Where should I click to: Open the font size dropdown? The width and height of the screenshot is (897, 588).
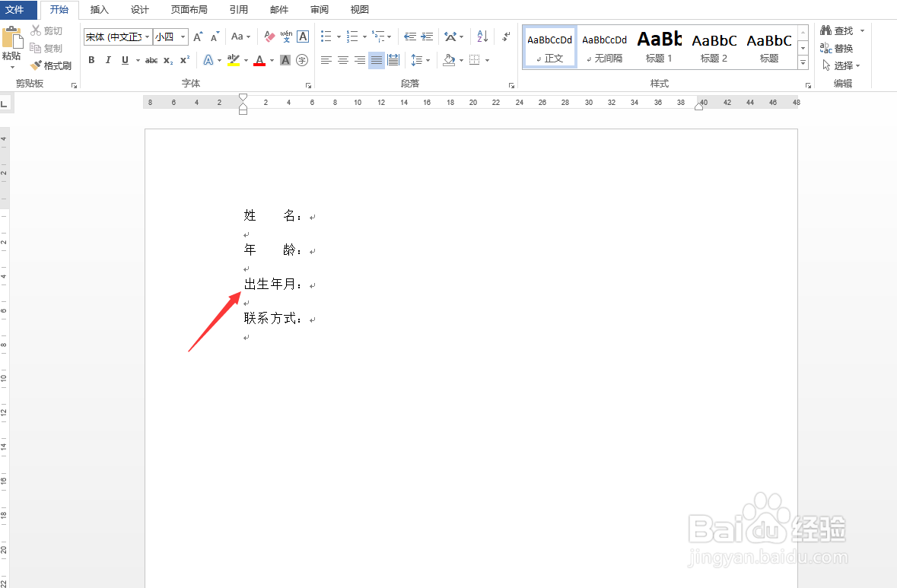(181, 37)
